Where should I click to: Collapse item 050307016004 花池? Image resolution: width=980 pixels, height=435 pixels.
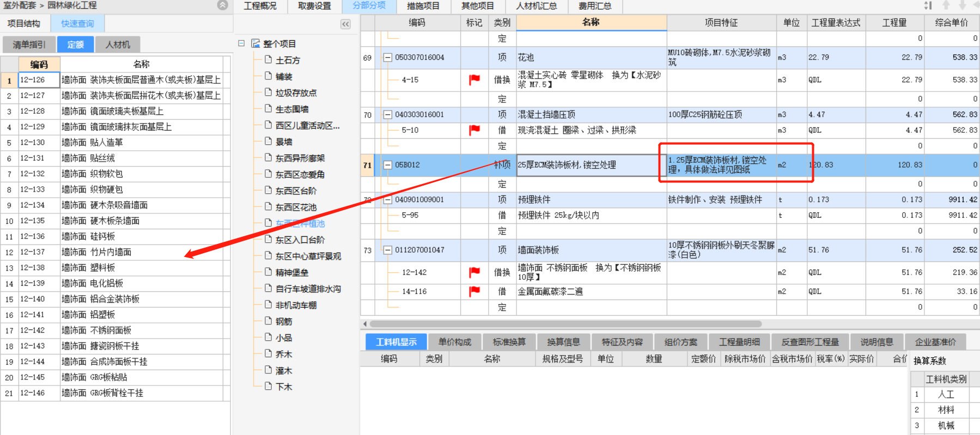click(x=388, y=57)
